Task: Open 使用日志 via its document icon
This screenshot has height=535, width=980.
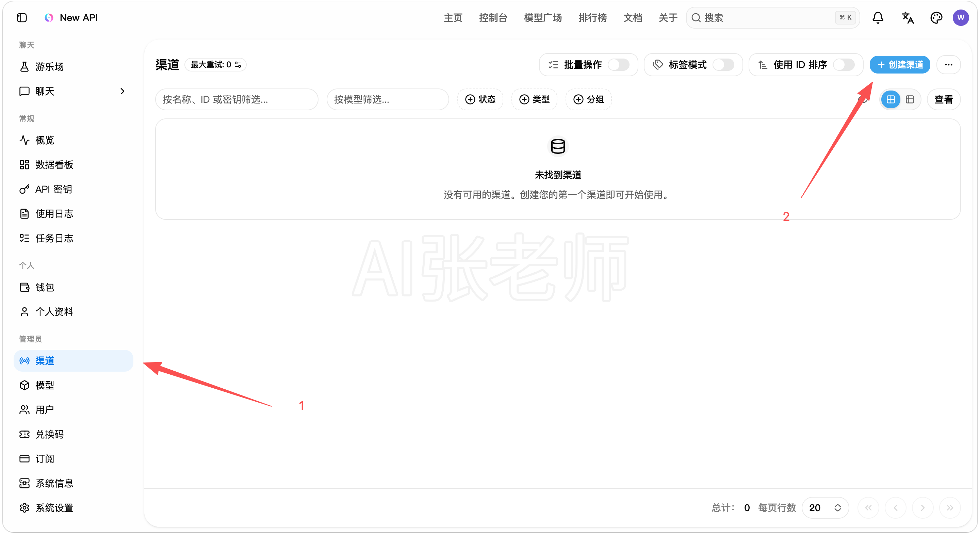Action: (24, 214)
